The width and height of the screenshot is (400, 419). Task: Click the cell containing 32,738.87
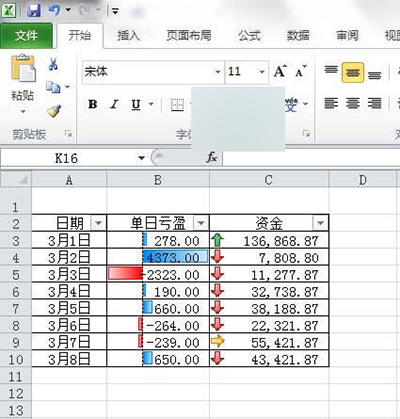(269, 292)
